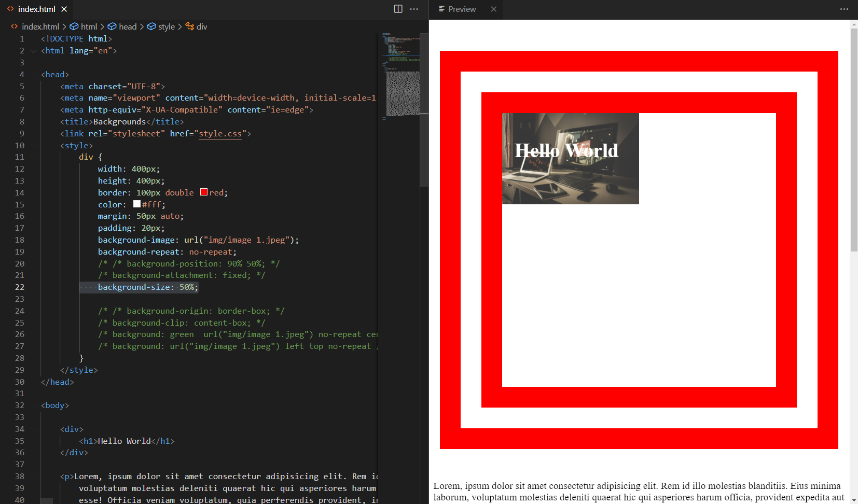
Task: Click the page icon on the Preview tab
Action: [440, 9]
